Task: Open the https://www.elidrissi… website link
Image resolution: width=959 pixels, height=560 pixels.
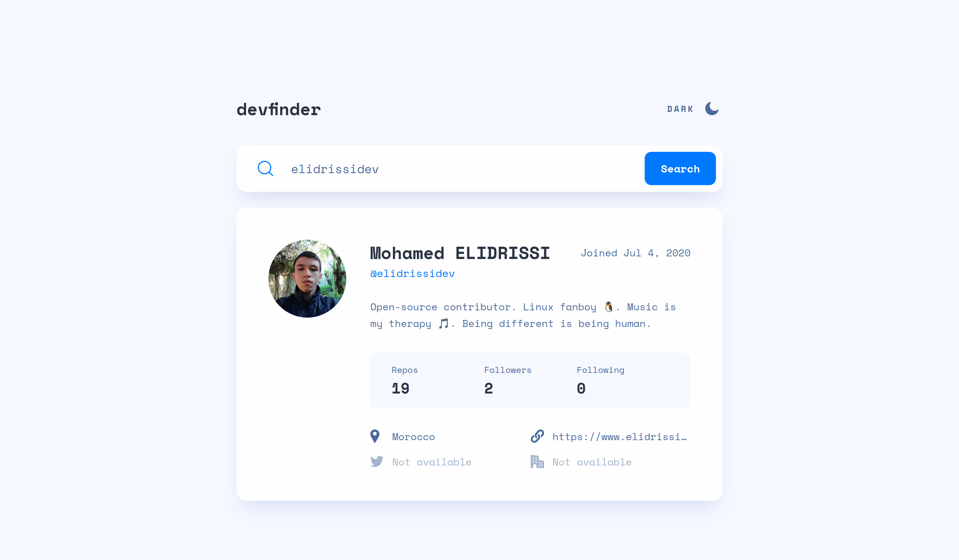Action: pyautogui.click(x=620, y=437)
